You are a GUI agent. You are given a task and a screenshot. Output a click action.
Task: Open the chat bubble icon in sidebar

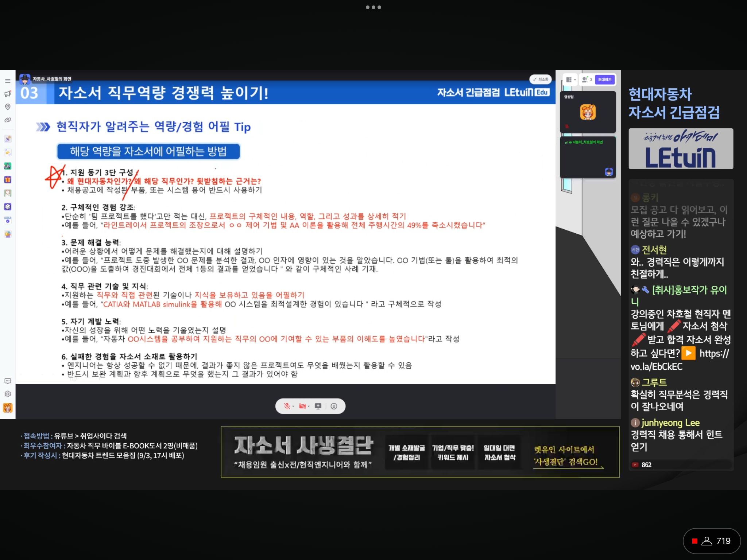(x=8, y=381)
